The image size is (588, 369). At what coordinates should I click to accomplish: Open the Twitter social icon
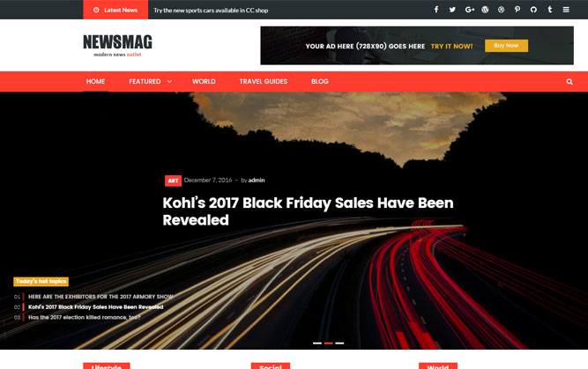click(x=452, y=10)
